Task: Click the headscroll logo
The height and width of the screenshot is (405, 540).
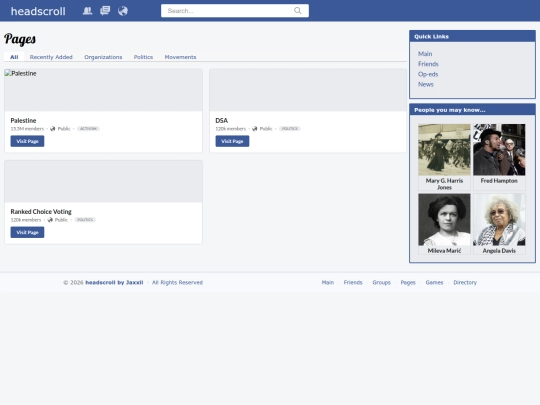Action: click(x=38, y=11)
